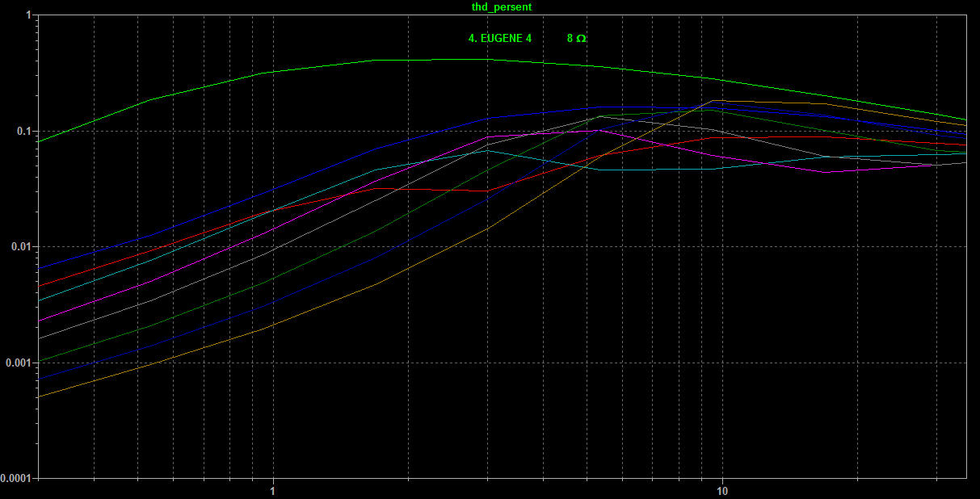This screenshot has height=499, width=980.
Task: Click the red curve's left starting point
Action: [x=40, y=286]
